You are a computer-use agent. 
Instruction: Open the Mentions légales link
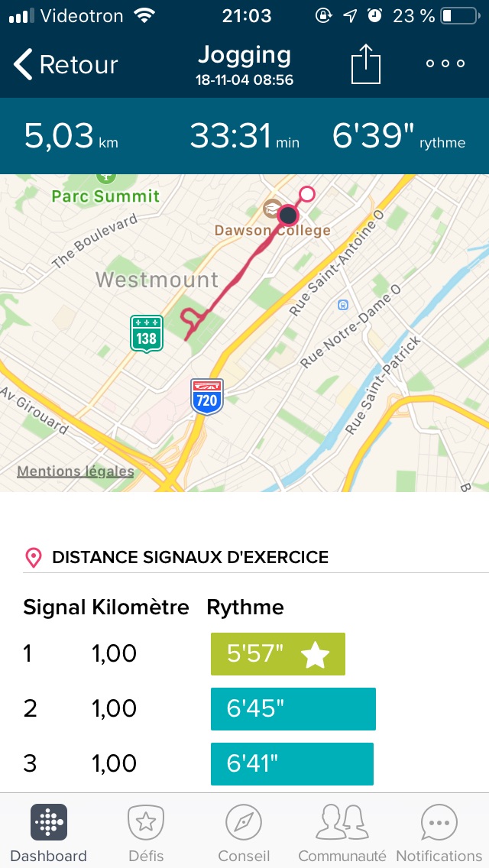[76, 471]
